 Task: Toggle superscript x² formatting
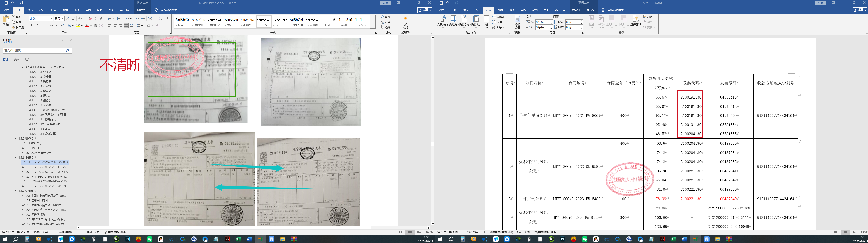pyautogui.click(x=62, y=26)
